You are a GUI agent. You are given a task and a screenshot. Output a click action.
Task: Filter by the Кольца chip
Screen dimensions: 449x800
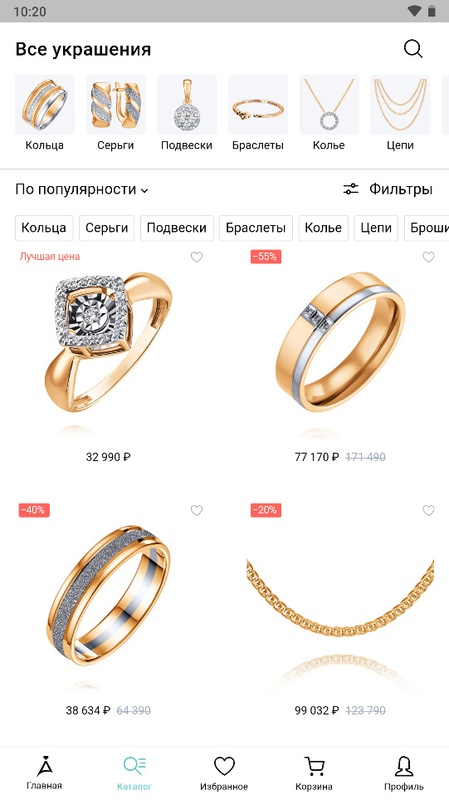click(x=44, y=228)
